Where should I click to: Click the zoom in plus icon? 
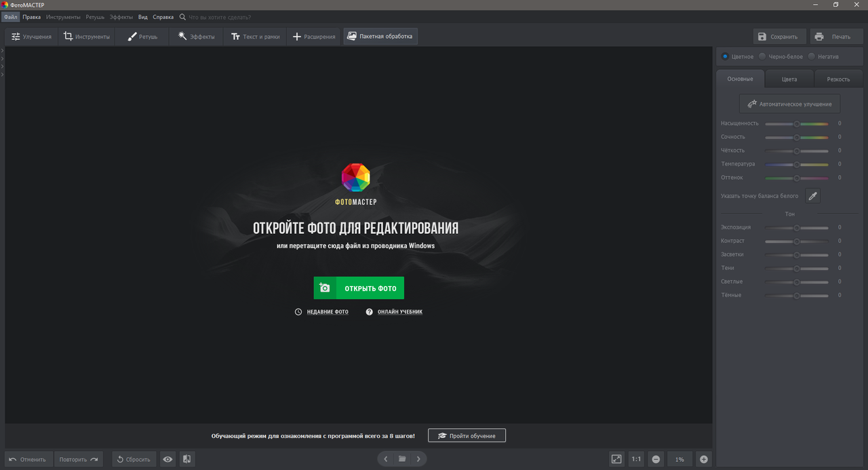coord(704,459)
